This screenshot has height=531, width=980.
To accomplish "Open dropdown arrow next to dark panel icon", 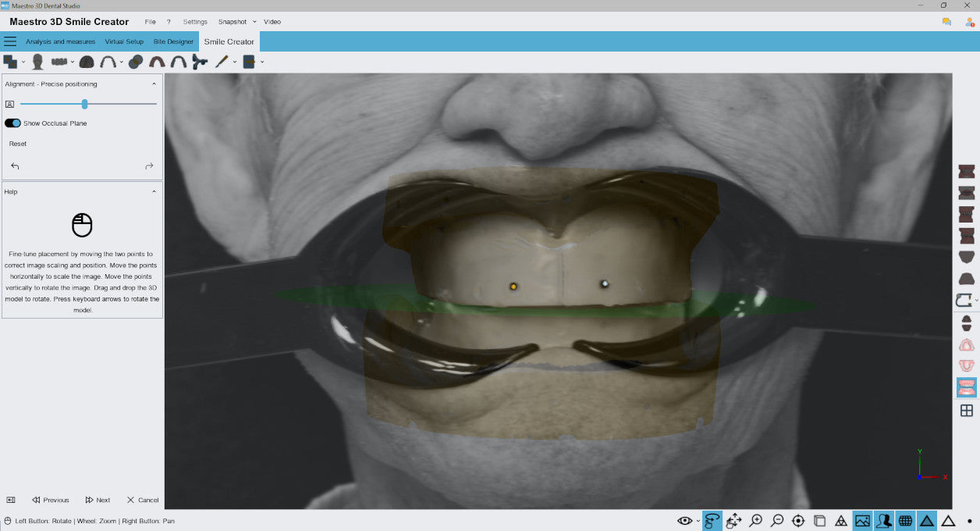I will 261,62.
